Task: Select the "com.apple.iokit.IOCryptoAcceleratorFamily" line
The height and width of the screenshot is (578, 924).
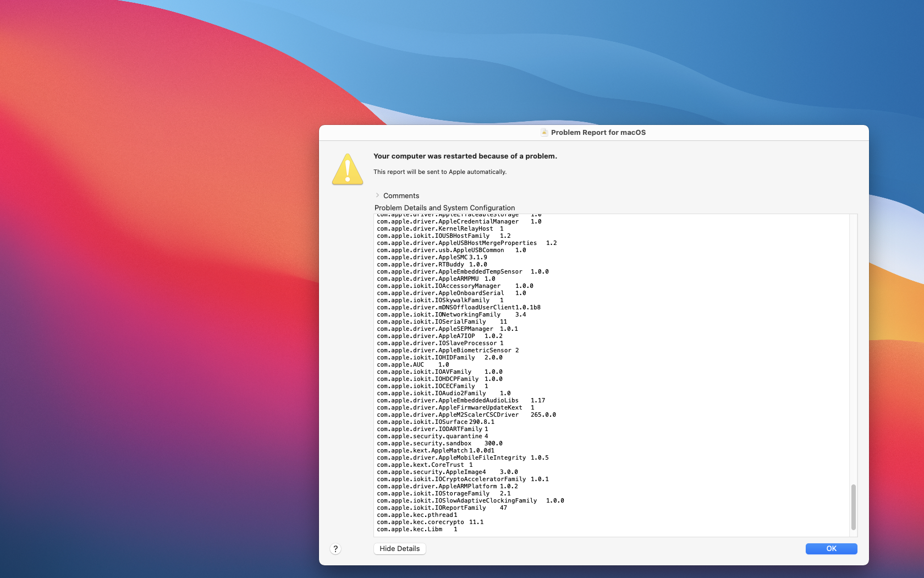Action: [463, 479]
